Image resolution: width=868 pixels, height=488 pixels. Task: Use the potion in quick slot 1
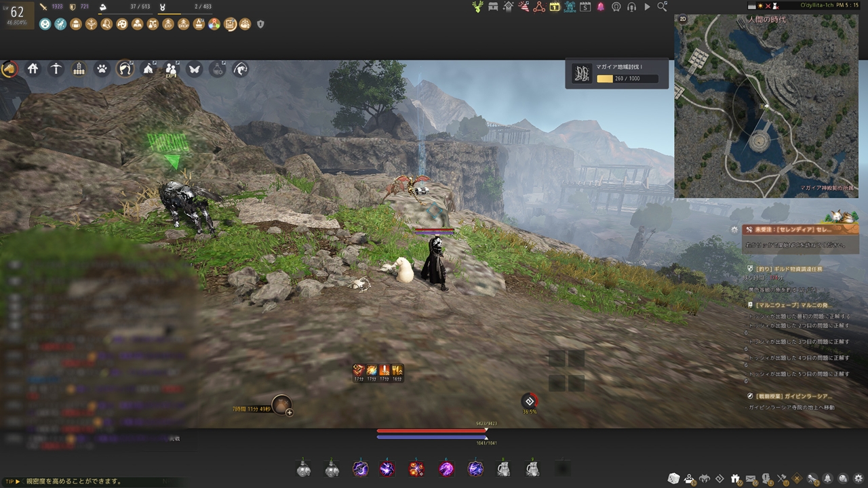303,468
